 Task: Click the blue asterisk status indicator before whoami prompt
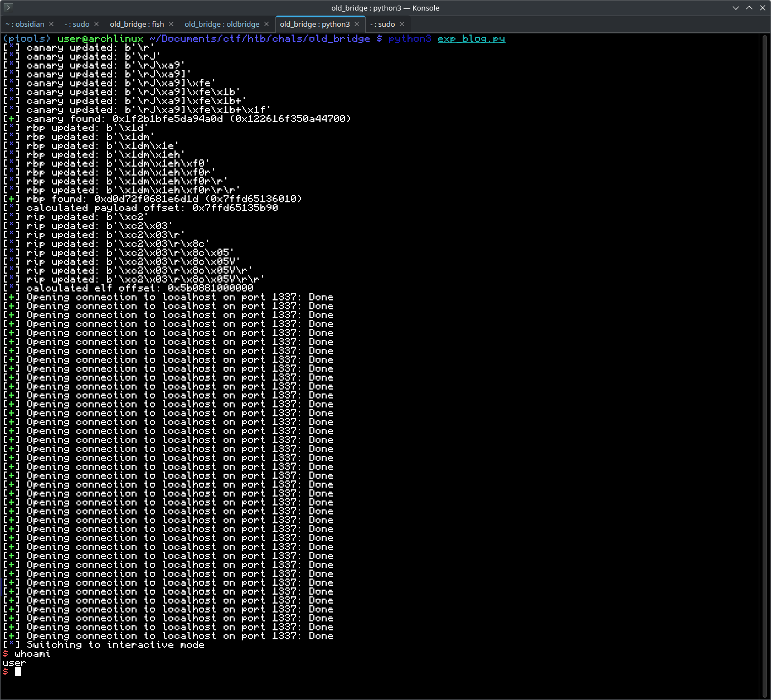click(11, 645)
